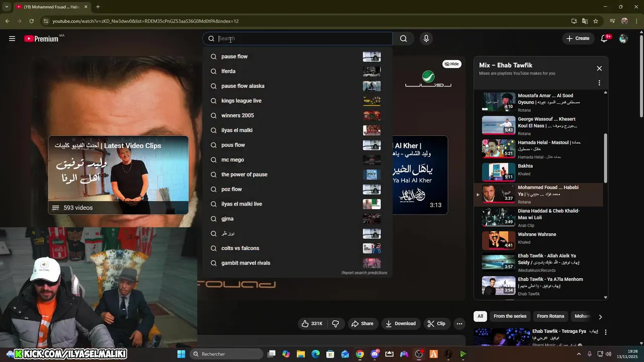
Task: Select the From Rotana chip
Action: pyautogui.click(x=550, y=316)
